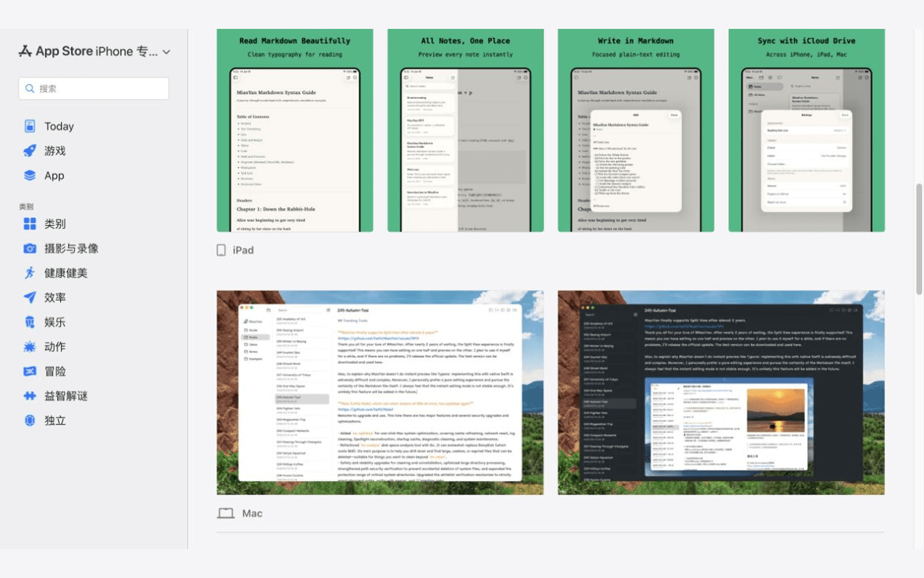Click the 冒险 map icon

pos(30,371)
